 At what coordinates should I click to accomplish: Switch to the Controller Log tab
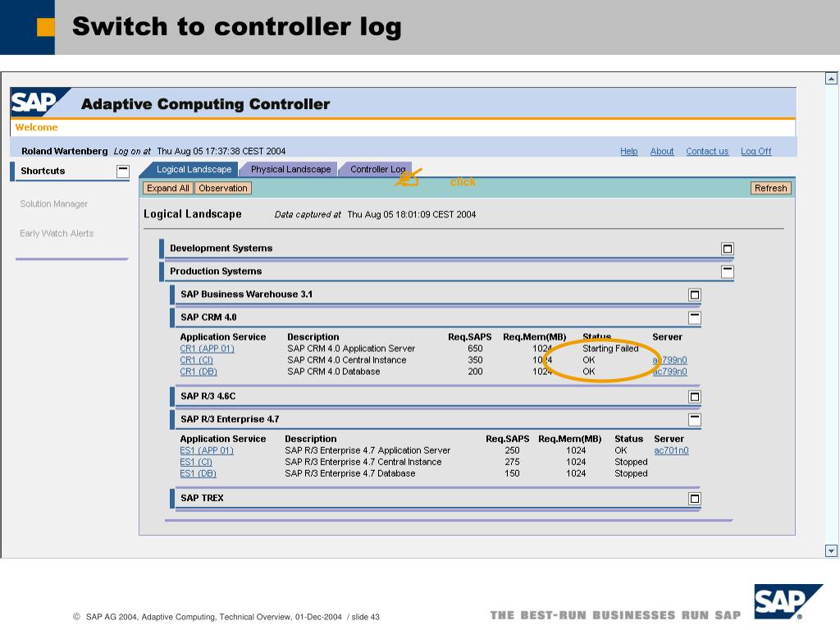pos(377,169)
